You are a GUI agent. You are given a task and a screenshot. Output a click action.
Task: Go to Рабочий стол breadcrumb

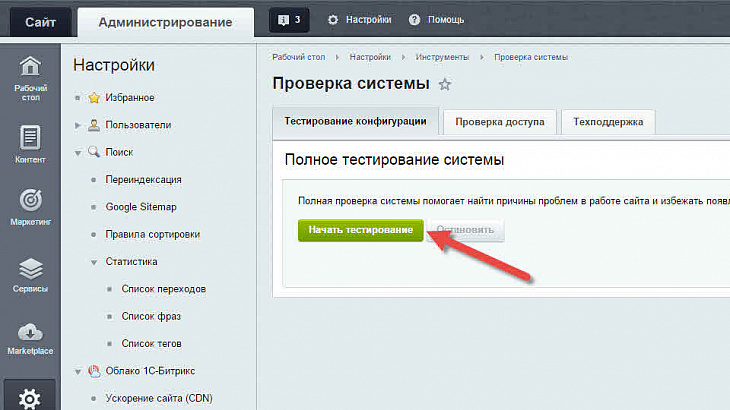[298, 57]
